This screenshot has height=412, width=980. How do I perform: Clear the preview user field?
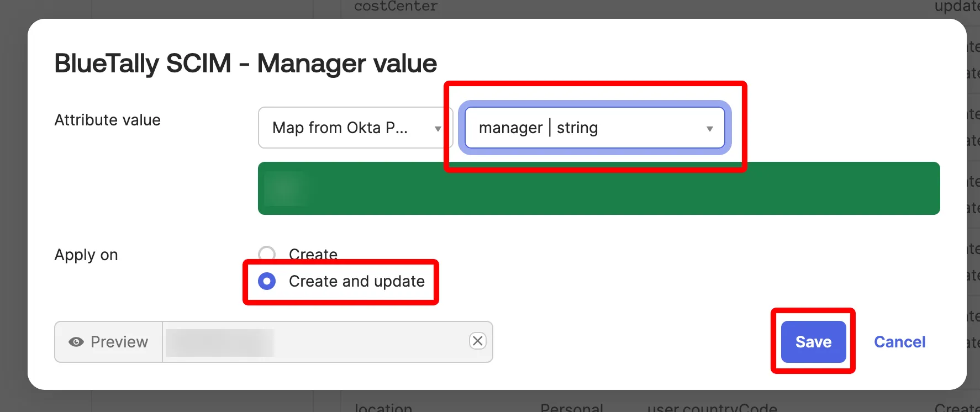point(478,341)
